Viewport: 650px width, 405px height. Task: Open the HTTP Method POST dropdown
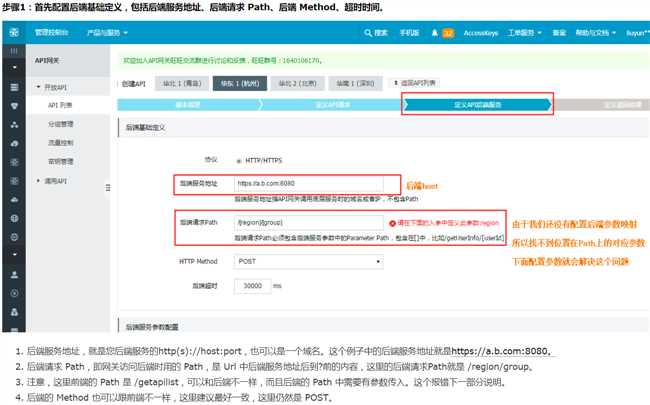pos(308,261)
